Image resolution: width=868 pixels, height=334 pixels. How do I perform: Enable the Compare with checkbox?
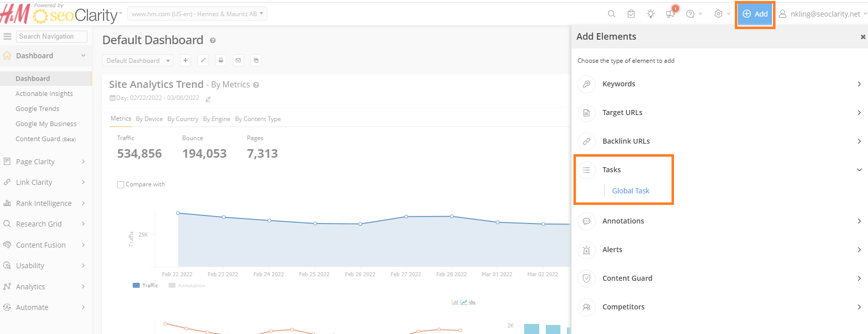tap(121, 185)
